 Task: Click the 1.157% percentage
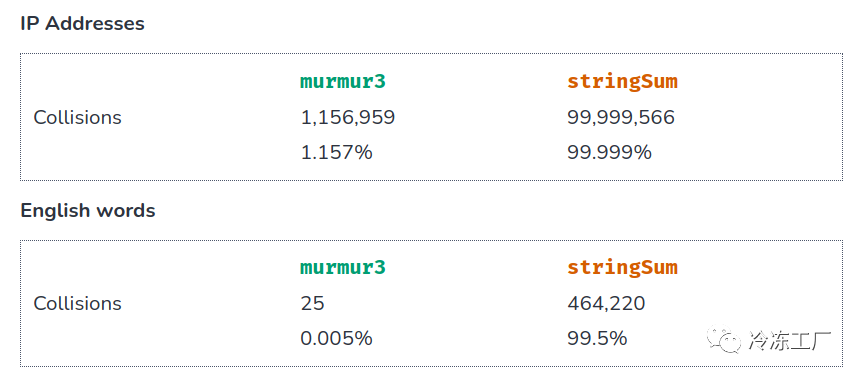336,152
